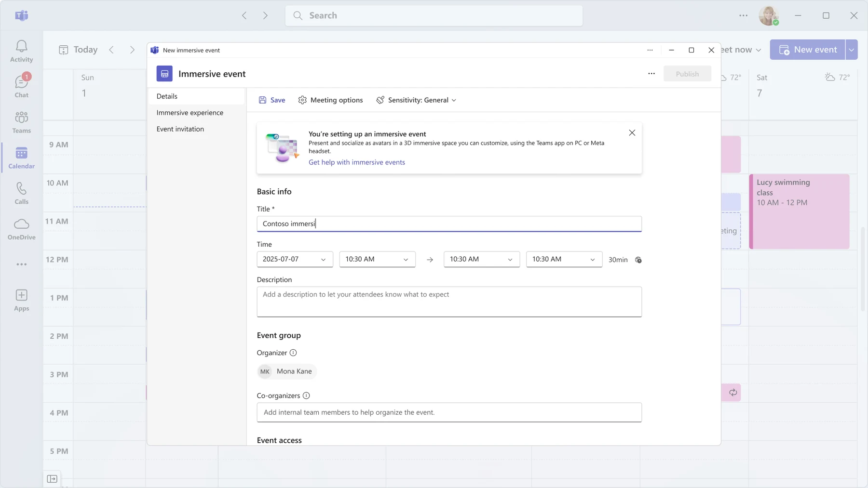This screenshot has width=868, height=488.
Task: Open Get help with immersive events link
Action: tap(357, 162)
